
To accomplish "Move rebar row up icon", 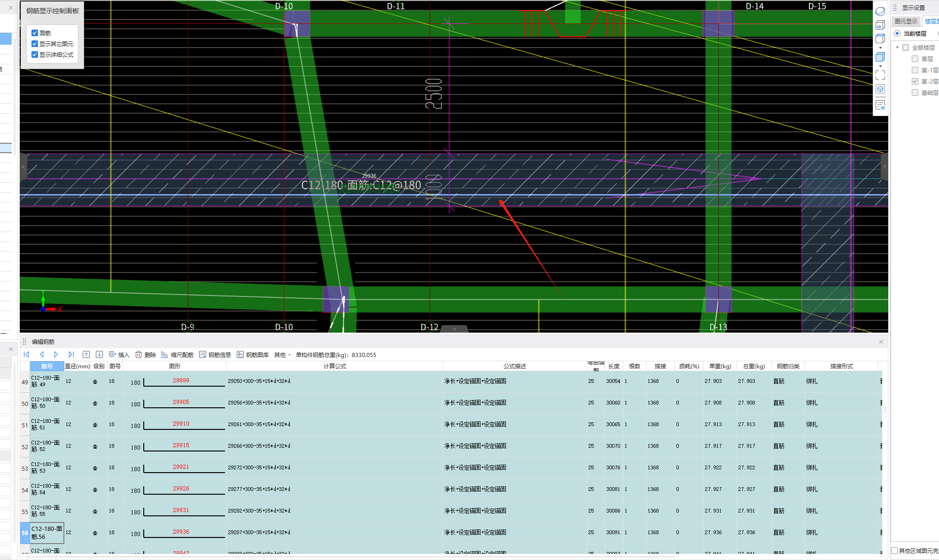I will 86,355.
